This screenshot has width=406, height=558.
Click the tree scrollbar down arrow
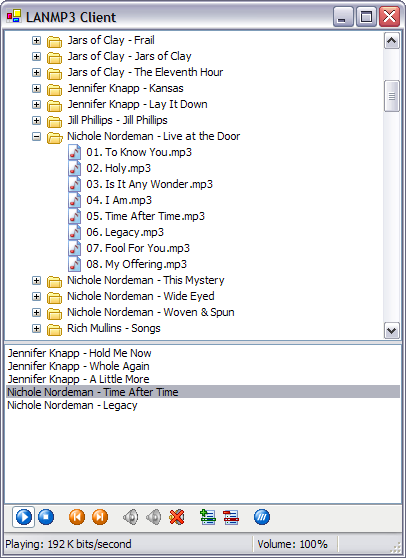click(392, 331)
